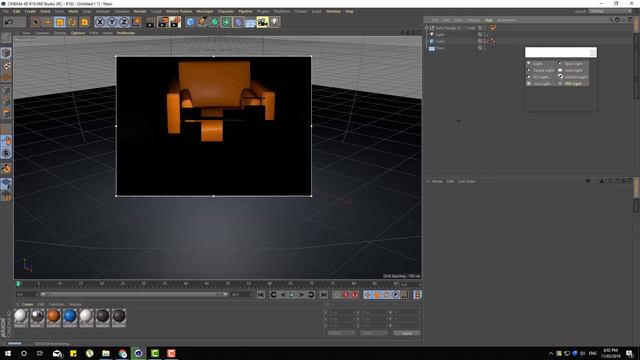Click Go to Start of timeline

(x=261, y=295)
